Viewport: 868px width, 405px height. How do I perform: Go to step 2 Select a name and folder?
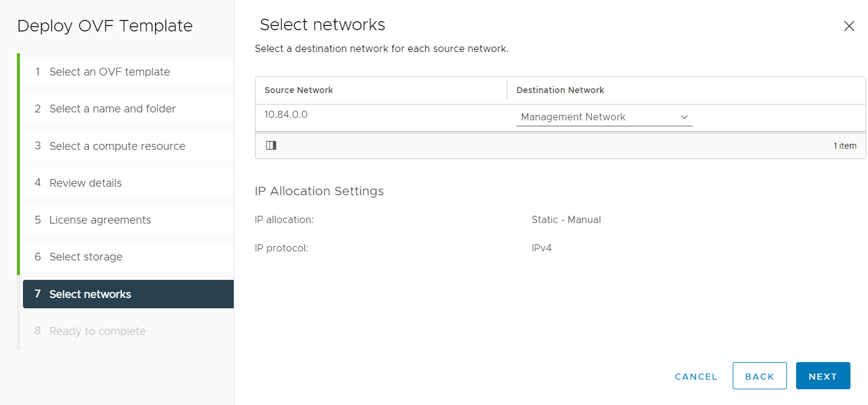[x=112, y=109]
